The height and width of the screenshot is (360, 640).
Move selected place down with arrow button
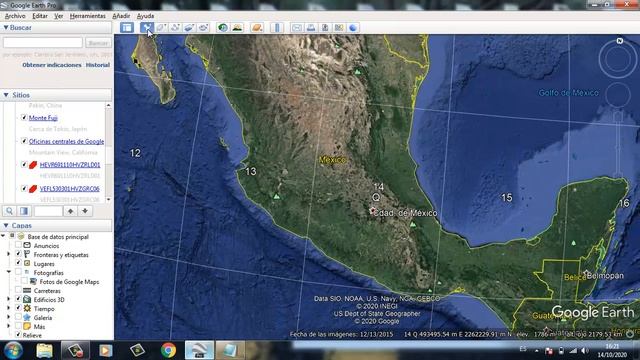(85, 211)
